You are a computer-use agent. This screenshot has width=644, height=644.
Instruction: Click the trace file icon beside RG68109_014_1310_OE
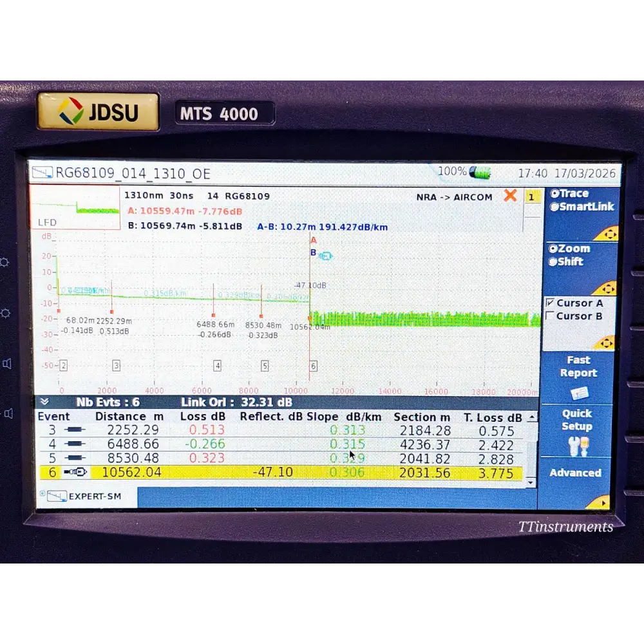[43, 173]
